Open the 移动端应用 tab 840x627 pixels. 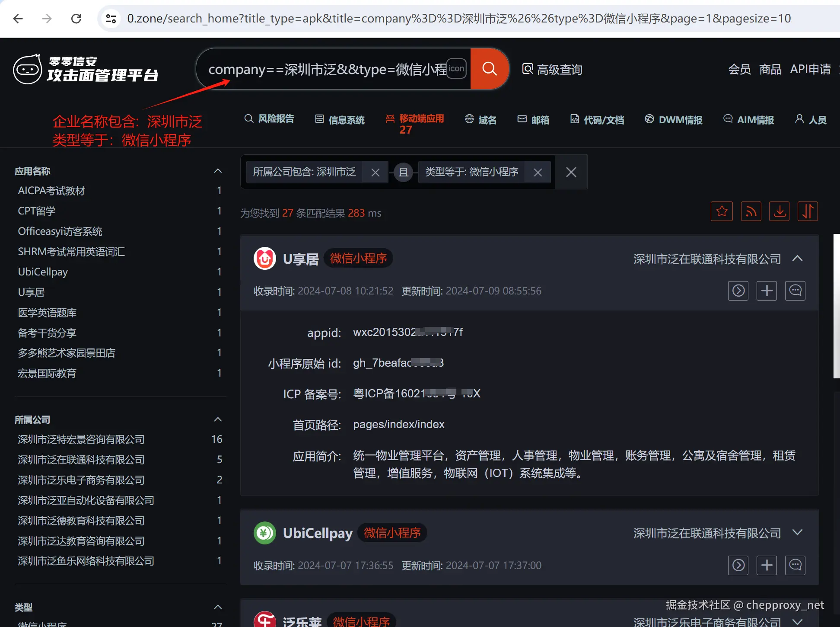click(x=415, y=124)
